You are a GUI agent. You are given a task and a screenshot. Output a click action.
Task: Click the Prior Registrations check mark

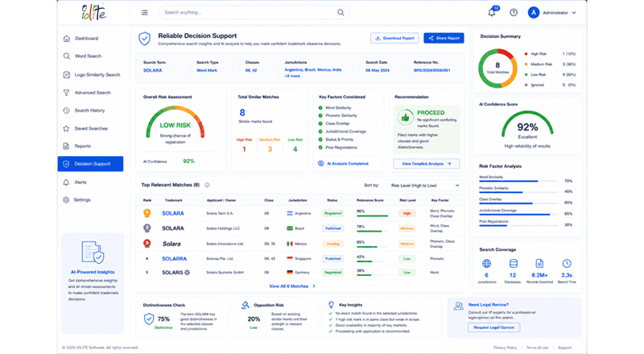[320, 147]
